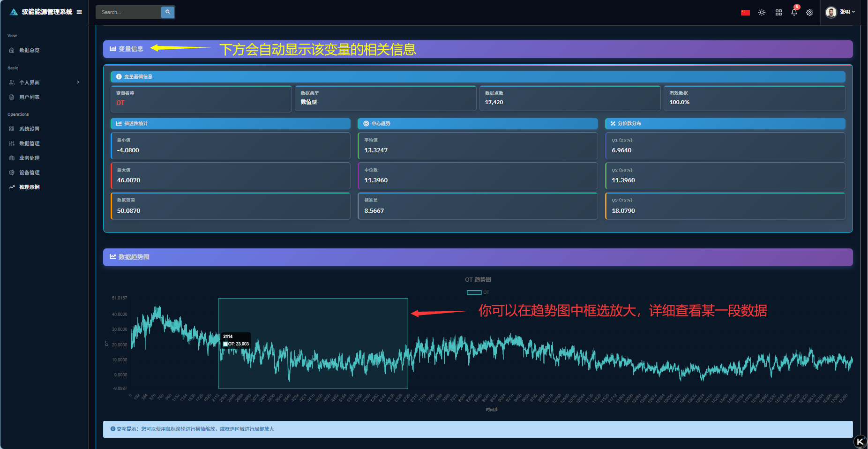Click the user avatar picture
The width and height of the screenshot is (868, 449).
(831, 12)
